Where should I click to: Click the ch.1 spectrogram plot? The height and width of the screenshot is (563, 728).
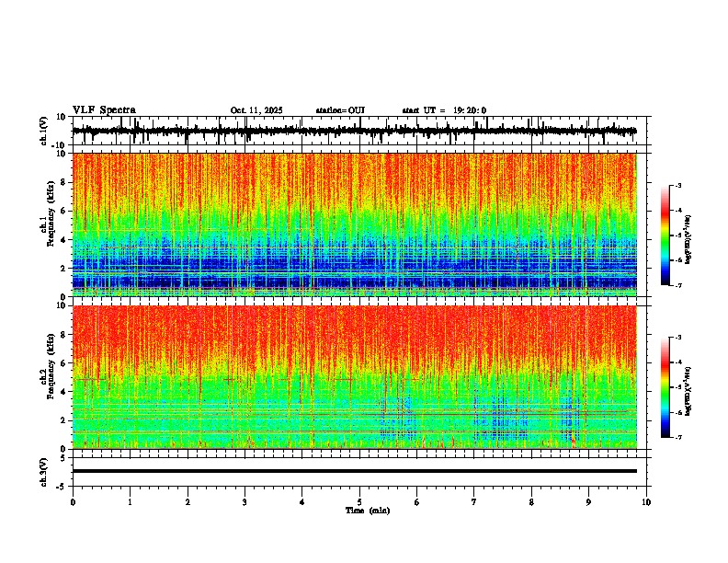[354, 224]
